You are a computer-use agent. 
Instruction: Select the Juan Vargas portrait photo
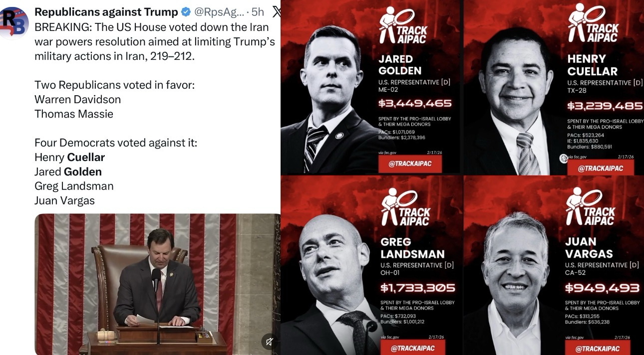tap(514, 284)
